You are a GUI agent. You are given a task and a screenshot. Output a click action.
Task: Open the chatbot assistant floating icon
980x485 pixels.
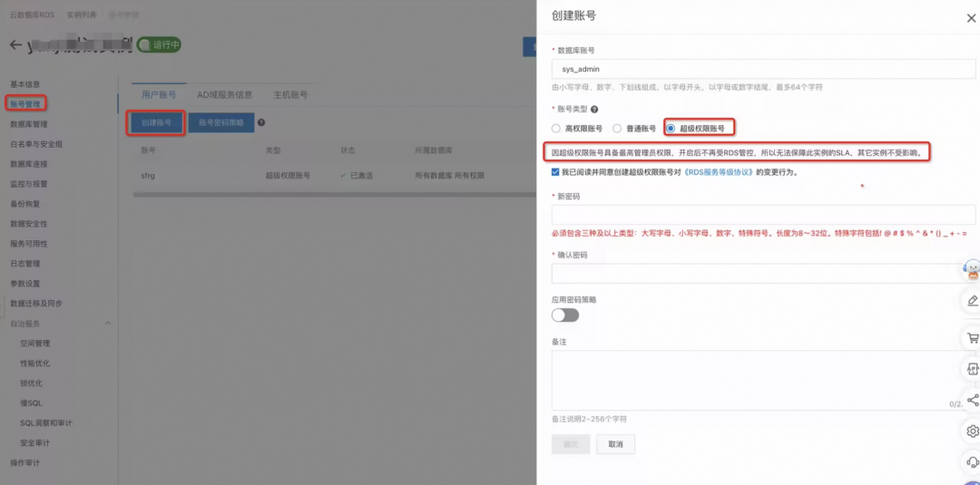972,267
